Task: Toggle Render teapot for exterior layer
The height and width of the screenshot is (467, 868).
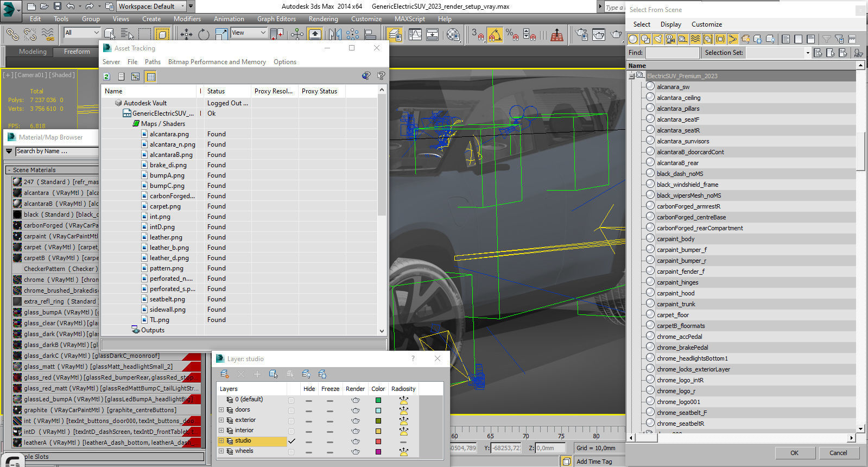Action: tap(355, 421)
